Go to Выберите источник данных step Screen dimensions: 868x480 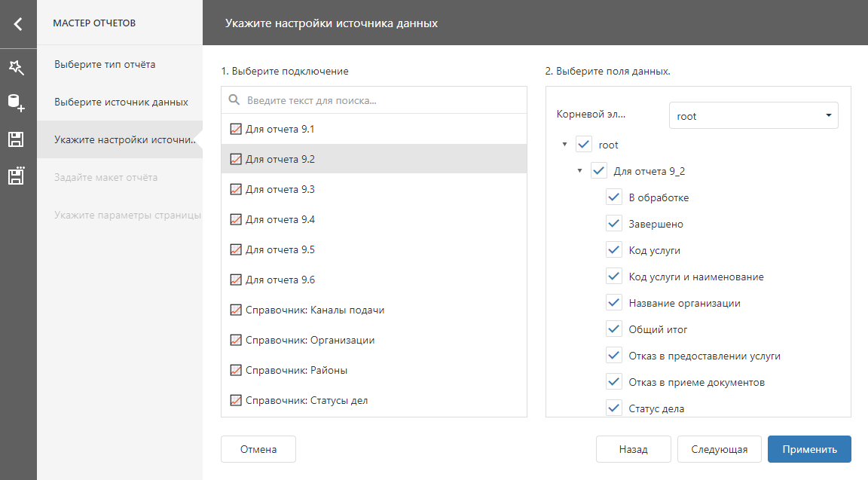point(121,102)
